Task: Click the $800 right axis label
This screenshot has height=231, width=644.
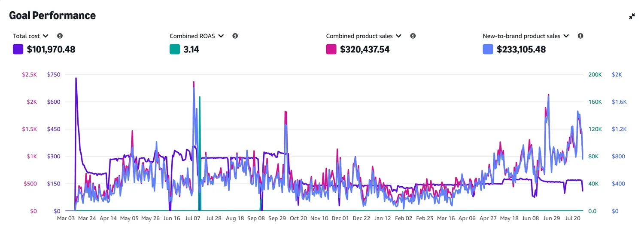Action: [618, 157]
